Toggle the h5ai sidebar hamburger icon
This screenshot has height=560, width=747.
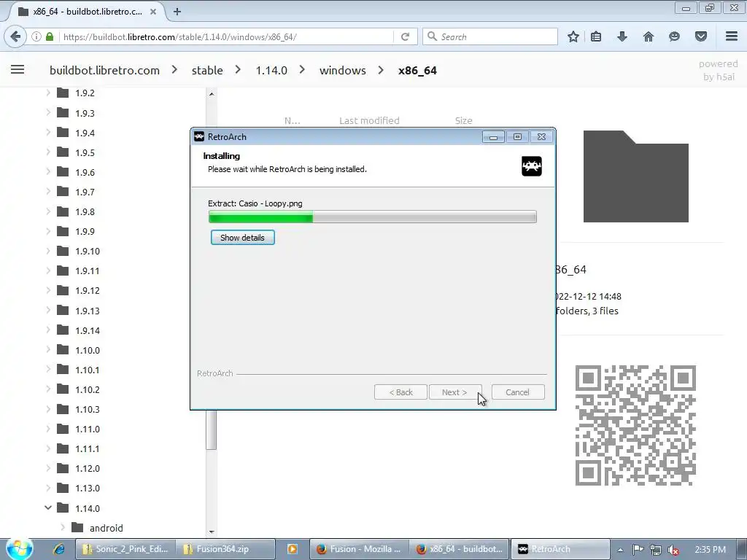(x=18, y=69)
